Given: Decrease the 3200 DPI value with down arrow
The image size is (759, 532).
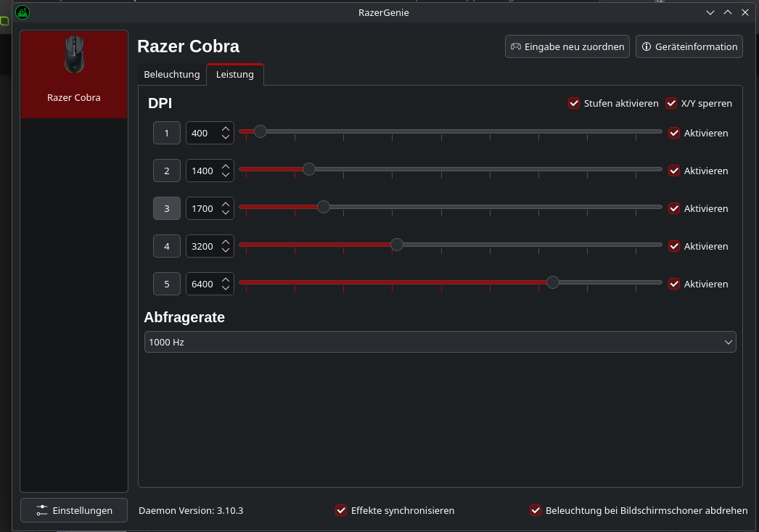Looking at the screenshot, I should pyautogui.click(x=226, y=250).
